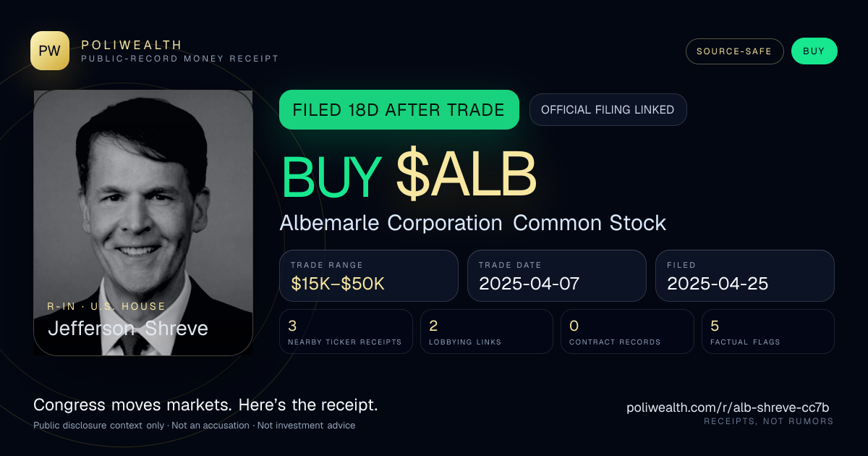The width and height of the screenshot is (868, 456).
Task: Select the Trade Date 2025-04-07 card
Action: click(x=556, y=276)
